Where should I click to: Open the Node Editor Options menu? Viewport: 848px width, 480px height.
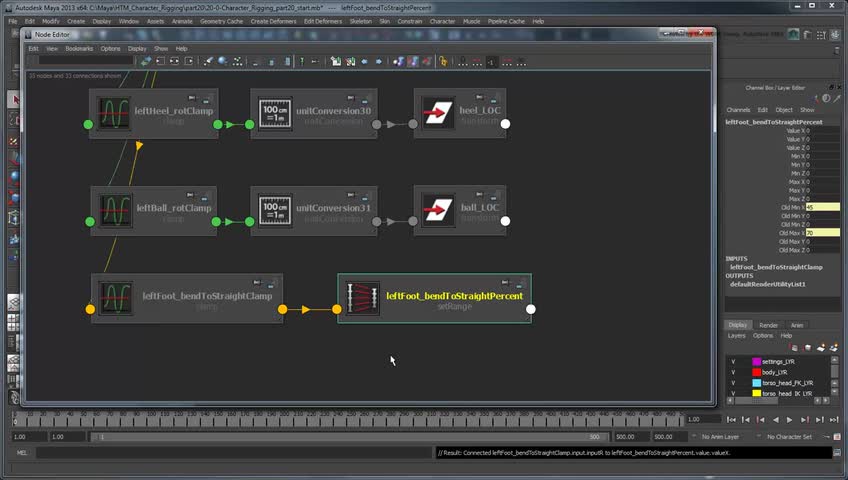click(x=110, y=49)
